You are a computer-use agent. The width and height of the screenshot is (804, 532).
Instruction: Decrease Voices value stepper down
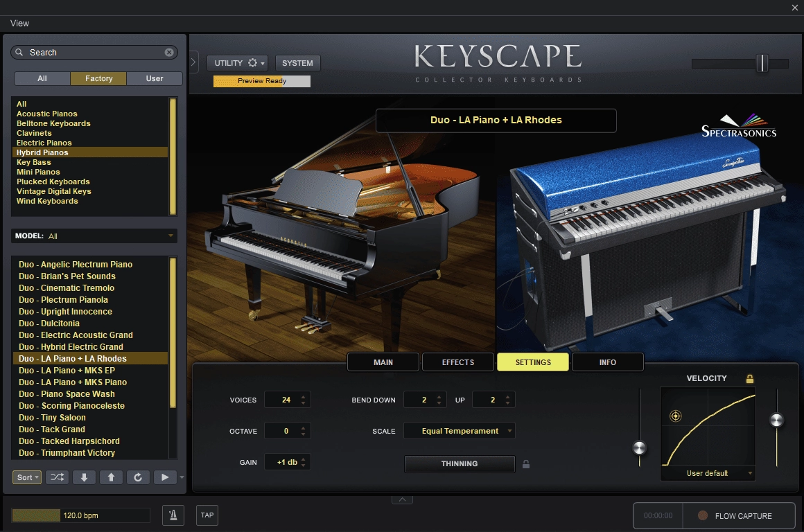click(303, 403)
